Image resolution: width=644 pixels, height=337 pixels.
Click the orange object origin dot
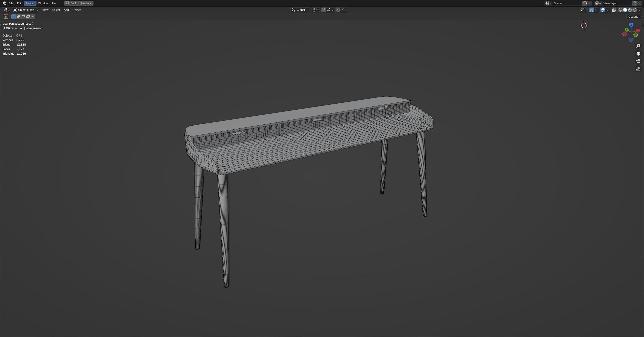[319, 232]
